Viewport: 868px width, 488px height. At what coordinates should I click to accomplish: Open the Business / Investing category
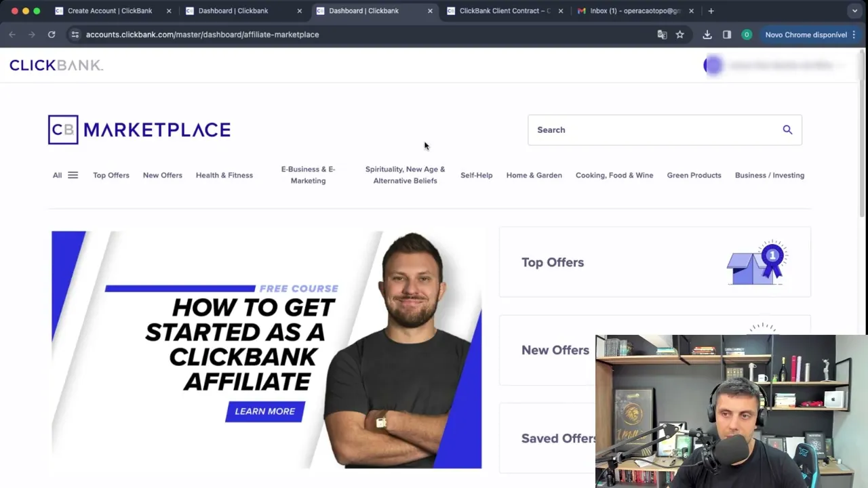tap(770, 175)
